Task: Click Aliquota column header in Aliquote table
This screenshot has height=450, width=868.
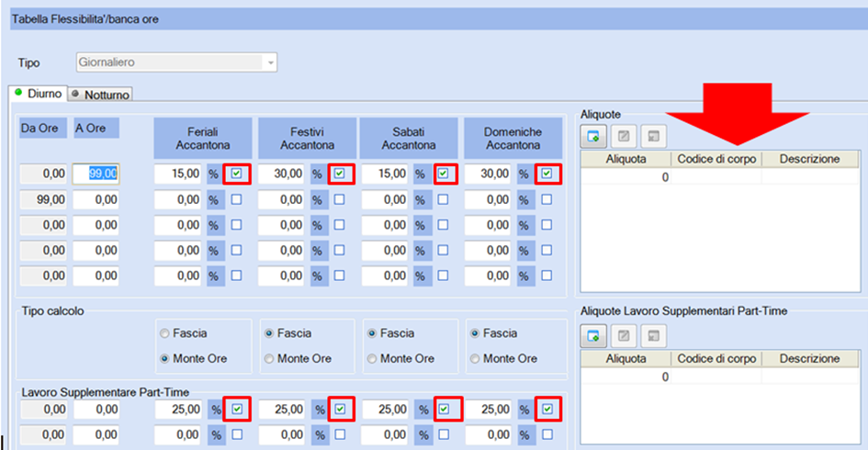Action: 626,159
